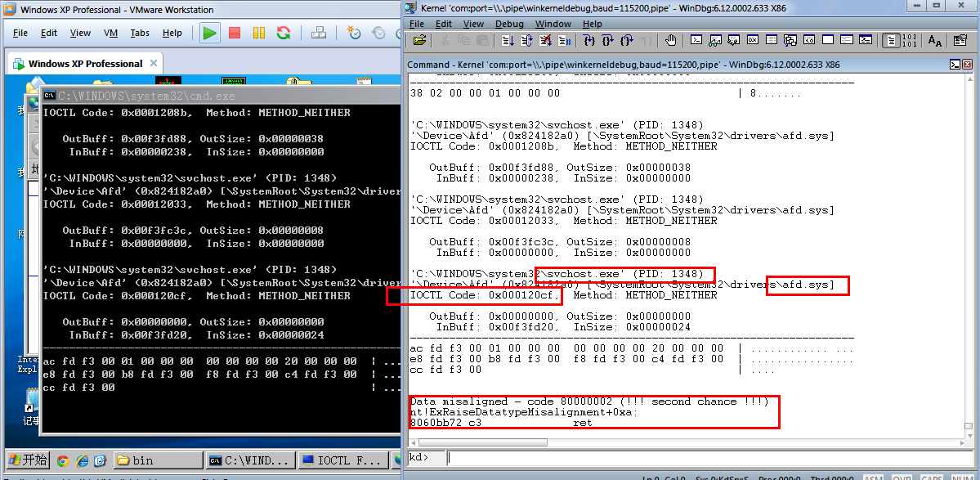
Task: Click the hand breakpoint icon in WinDbg
Action: pos(670,41)
